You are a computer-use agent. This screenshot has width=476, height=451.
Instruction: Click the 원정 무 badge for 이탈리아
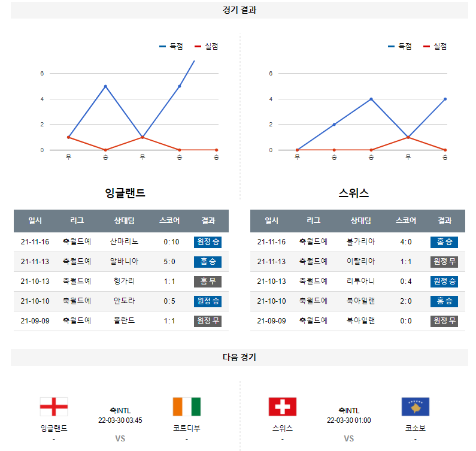(x=444, y=262)
